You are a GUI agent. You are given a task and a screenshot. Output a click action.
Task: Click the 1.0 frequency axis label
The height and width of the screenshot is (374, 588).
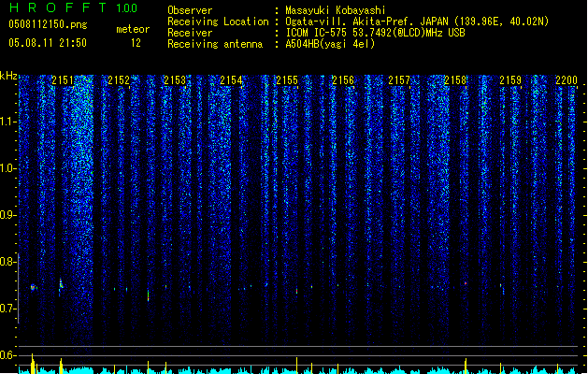coord(7,168)
